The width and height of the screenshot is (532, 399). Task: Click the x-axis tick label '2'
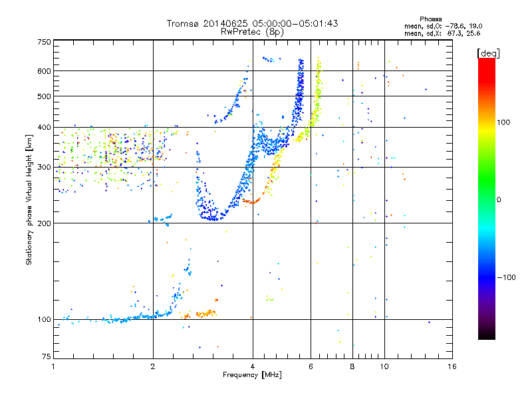[153, 366]
